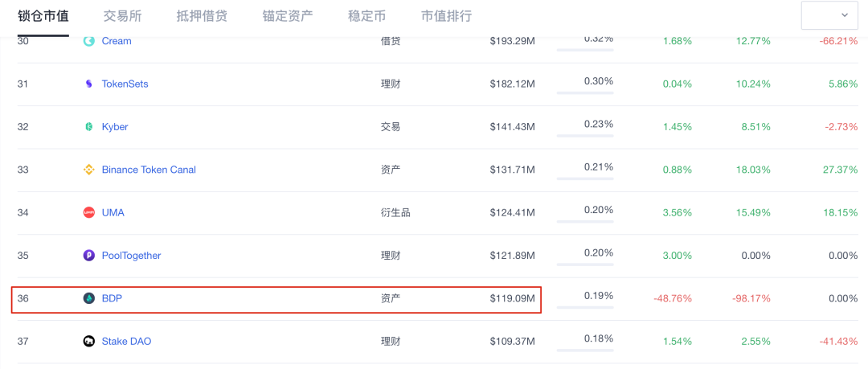Click the Kyber logo icon

point(89,127)
